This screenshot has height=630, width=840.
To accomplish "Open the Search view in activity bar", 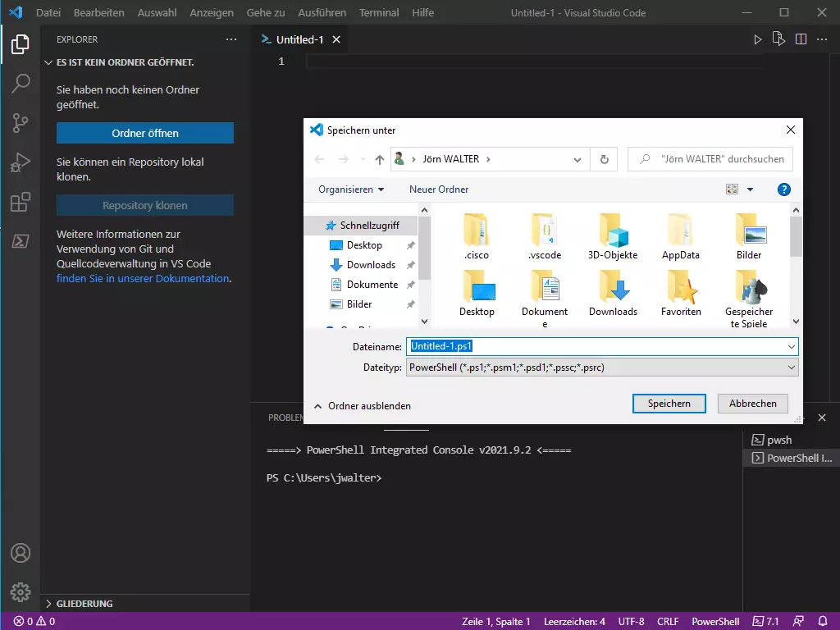I will [x=21, y=83].
